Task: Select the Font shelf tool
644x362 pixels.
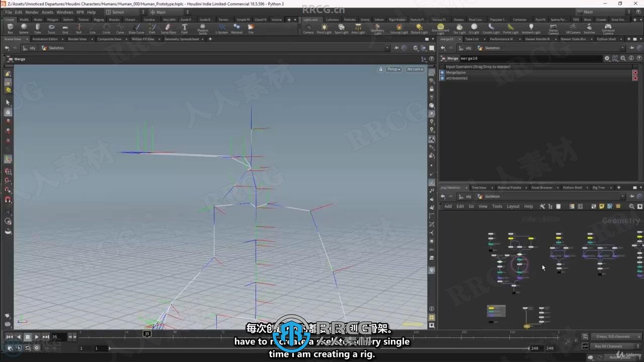Action: (185, 29)
